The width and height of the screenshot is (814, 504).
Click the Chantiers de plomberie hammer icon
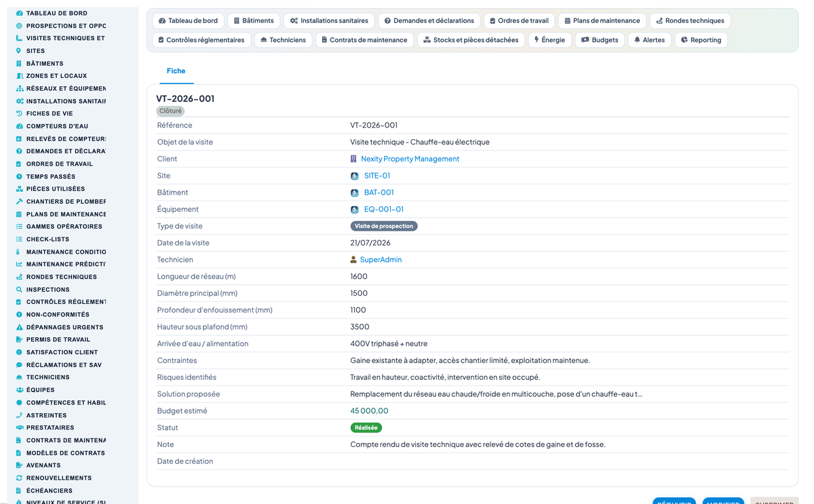click(x=19, y=201)
